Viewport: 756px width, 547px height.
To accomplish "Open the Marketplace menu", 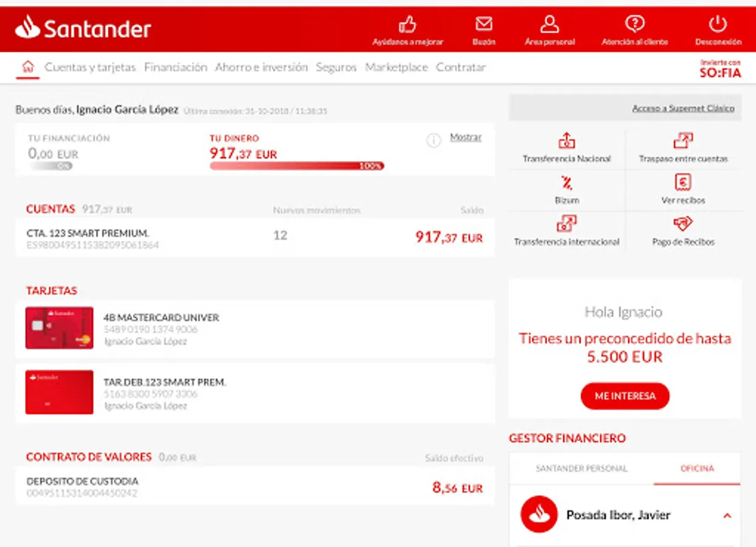I will pyautogui.click(x=397, y=67).
